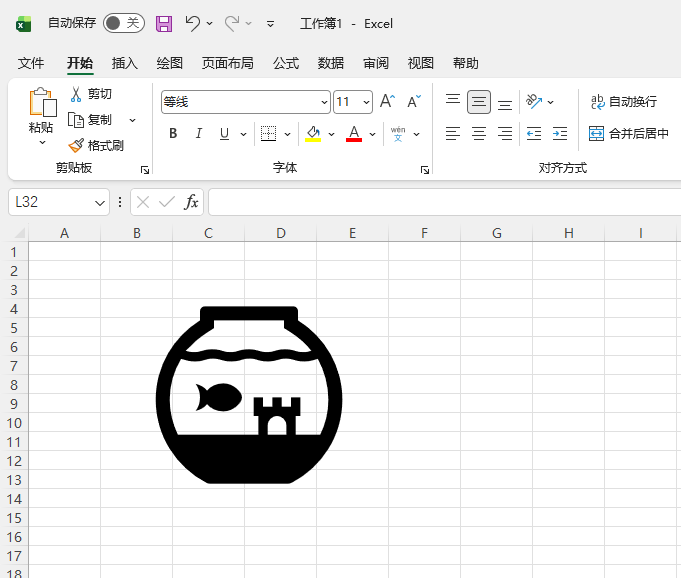Open the redo history dropdown arrow
The width and height of the screenshot is (681, 578).
[249, 23]
